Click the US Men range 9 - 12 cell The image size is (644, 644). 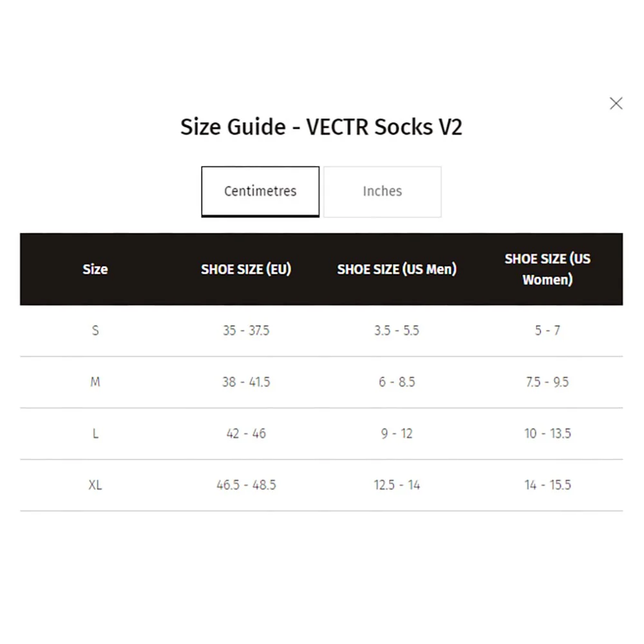pyautogui.click(x=397, y=433)
